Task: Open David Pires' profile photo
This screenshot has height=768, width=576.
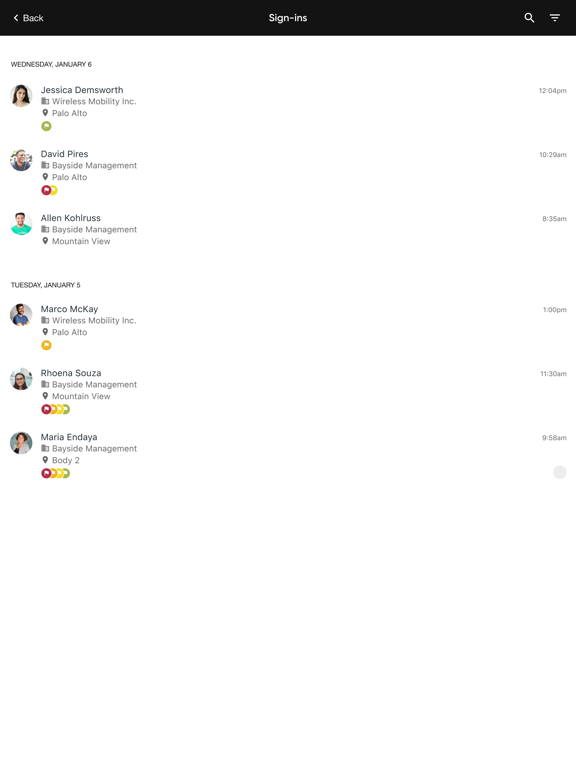Action: point(21,160)
